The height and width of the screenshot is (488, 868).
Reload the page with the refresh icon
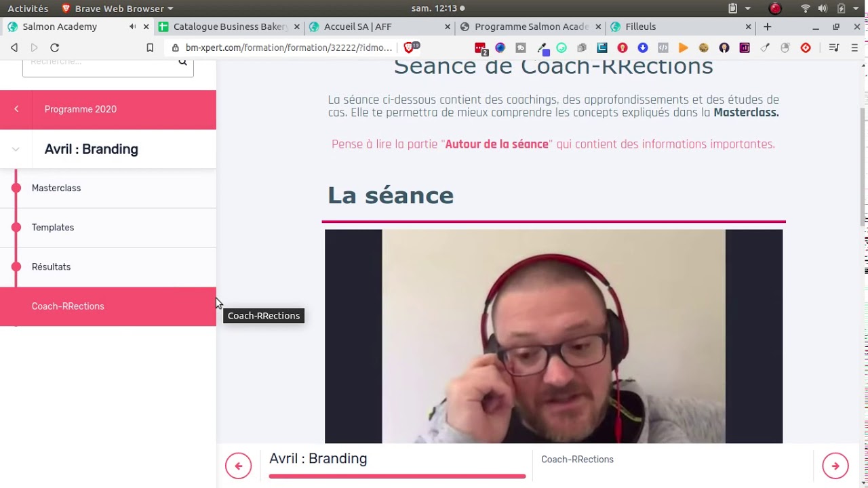click(55, 47)
